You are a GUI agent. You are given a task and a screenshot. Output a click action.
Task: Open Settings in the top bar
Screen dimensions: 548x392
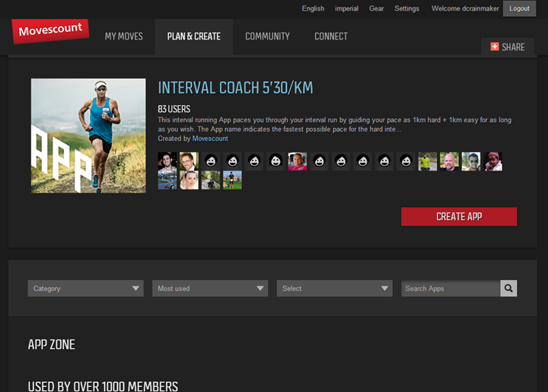click(x=406, y=8)
